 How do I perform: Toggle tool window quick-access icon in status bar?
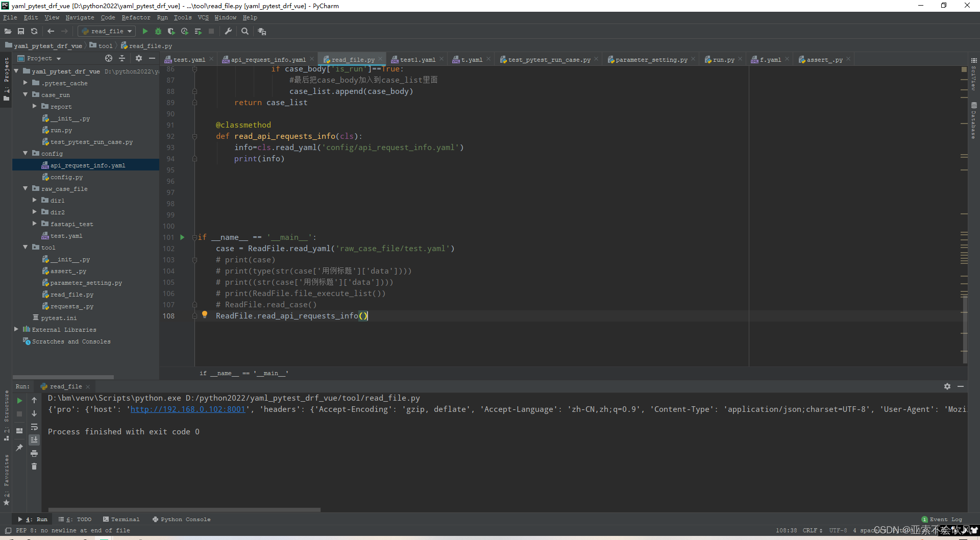coord(8,530)
